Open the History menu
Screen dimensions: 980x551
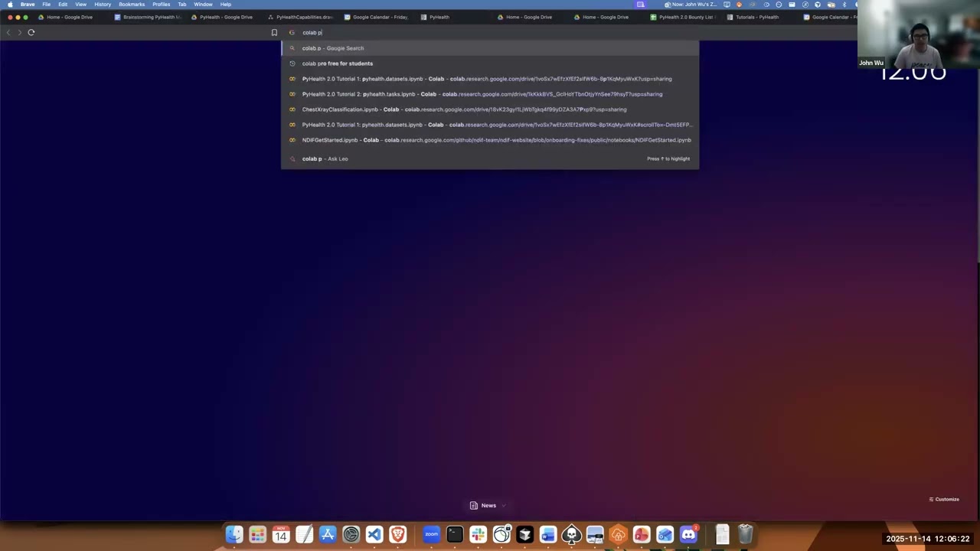(103, 4)
